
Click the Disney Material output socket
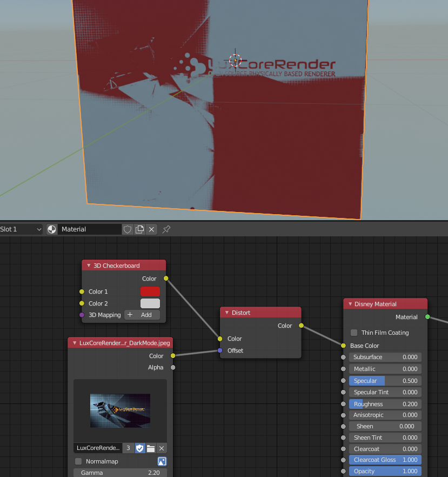click(427, 317)
